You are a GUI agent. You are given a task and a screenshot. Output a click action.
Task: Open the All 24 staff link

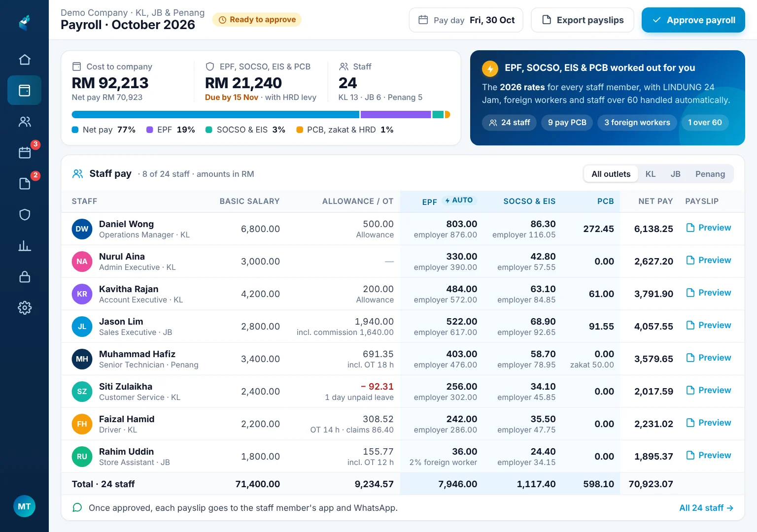(706, 508)
